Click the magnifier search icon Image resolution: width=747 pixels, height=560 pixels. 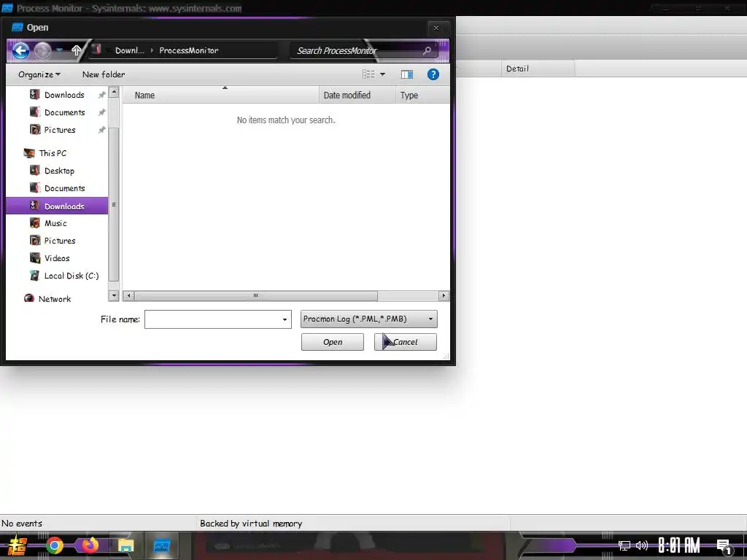(427, 50)
